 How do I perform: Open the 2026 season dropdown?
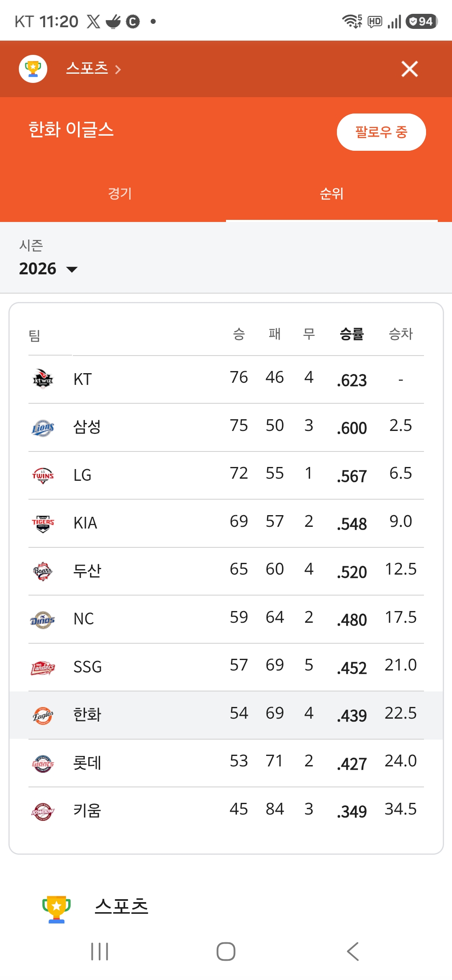(48, 268)
